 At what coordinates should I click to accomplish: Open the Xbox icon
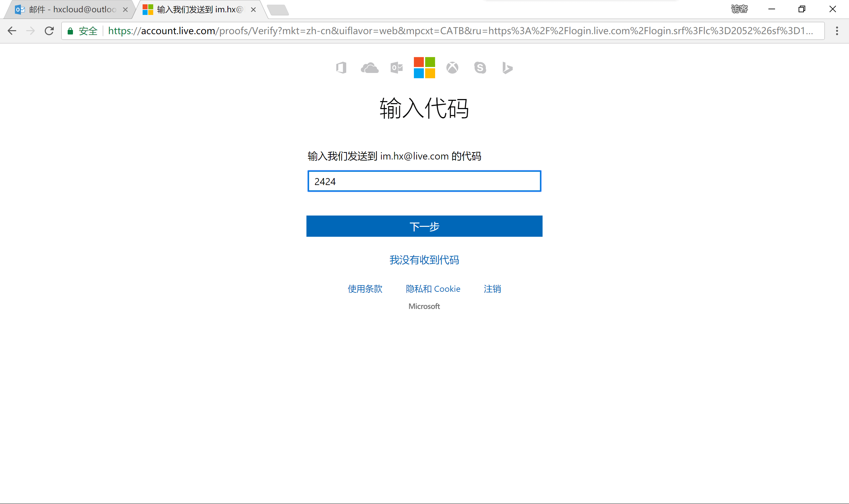tap(452, 68)
